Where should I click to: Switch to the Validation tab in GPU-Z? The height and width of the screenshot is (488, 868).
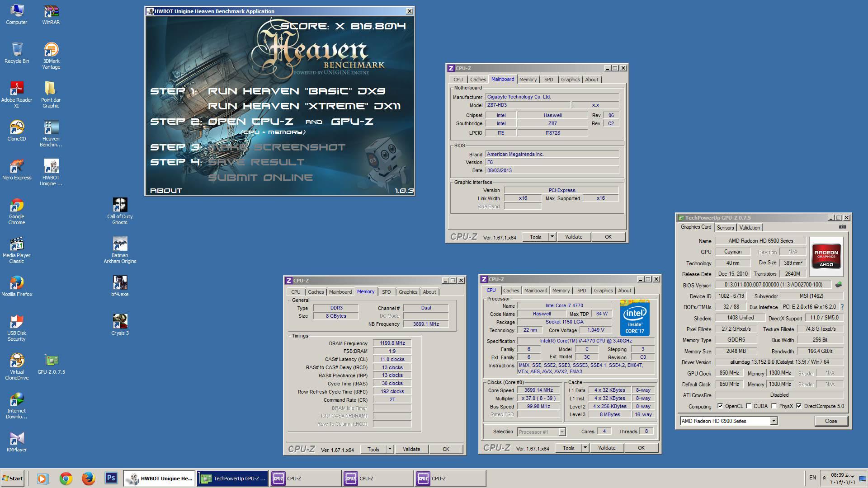click(750, 228)
